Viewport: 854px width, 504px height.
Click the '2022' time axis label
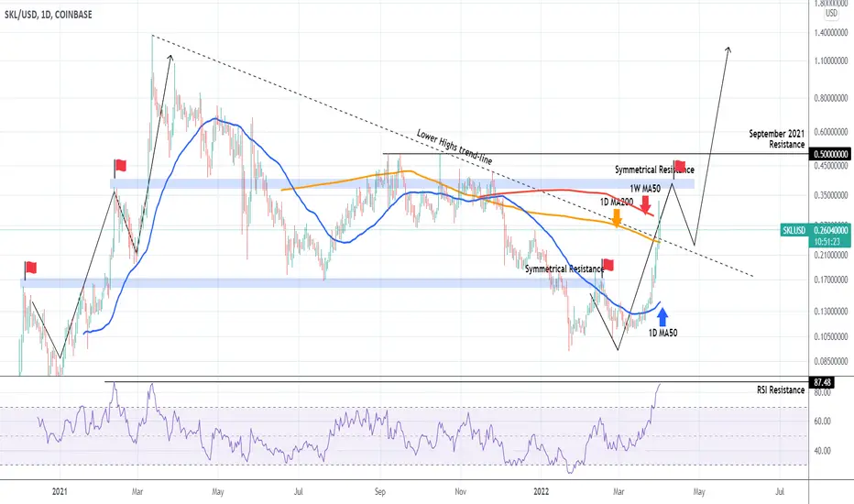542,491
